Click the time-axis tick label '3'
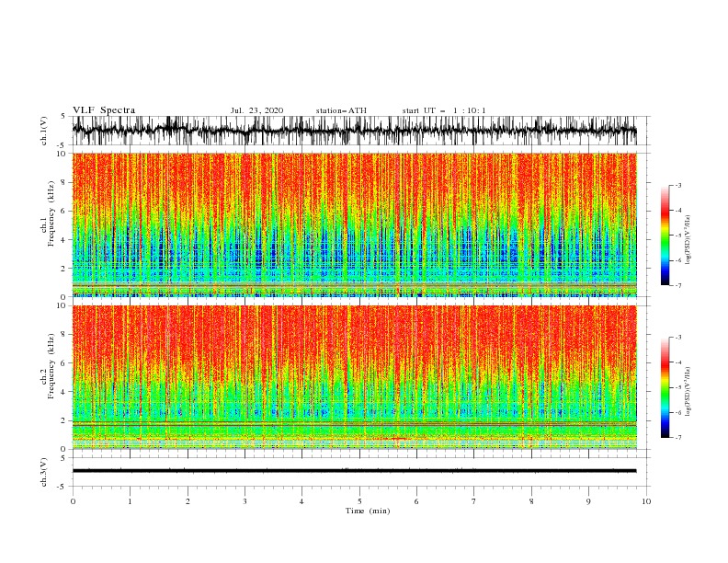 (x=245, y=501)
